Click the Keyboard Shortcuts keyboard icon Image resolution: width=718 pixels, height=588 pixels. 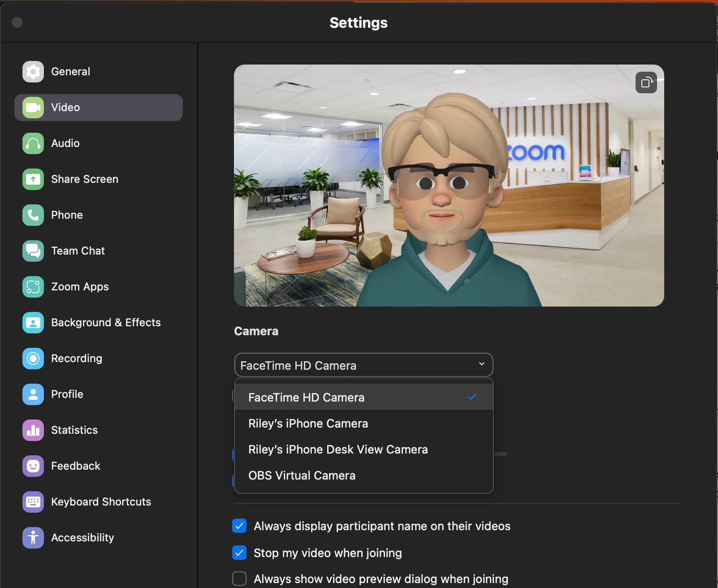pos(33,502)
